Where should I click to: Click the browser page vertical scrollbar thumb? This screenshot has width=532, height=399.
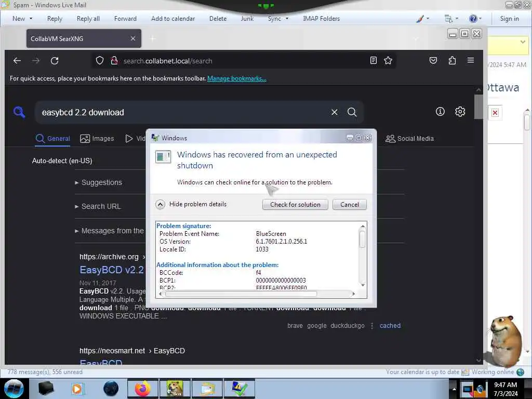(x=478, y=107)
